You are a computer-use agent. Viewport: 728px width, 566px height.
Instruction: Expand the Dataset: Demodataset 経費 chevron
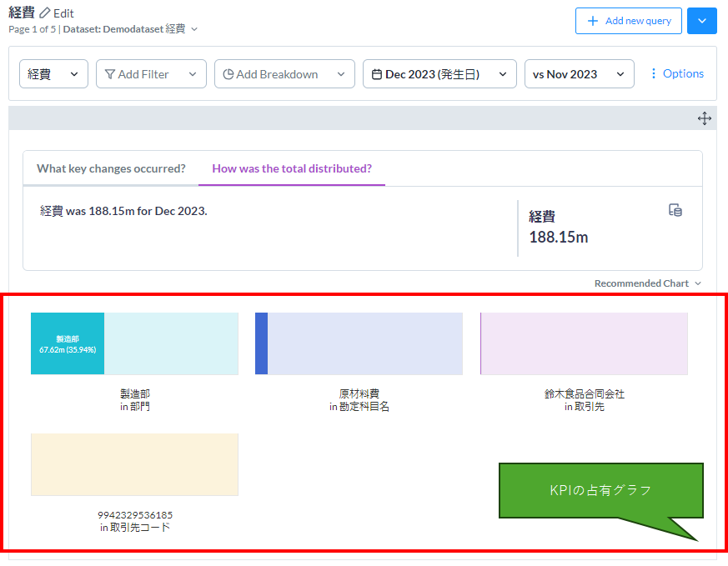click(194, 29)
